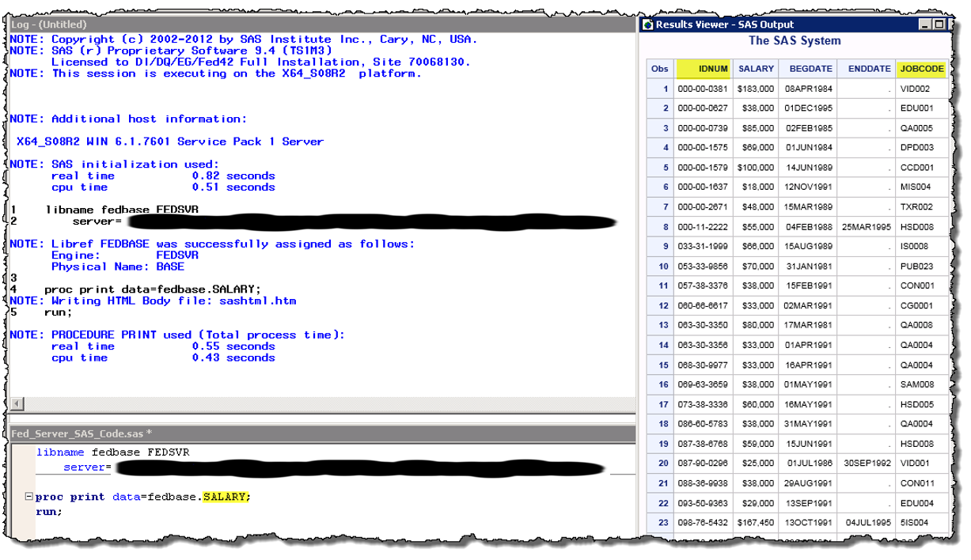Click the 'Writing HTML Body file' log note

(174, 301)
